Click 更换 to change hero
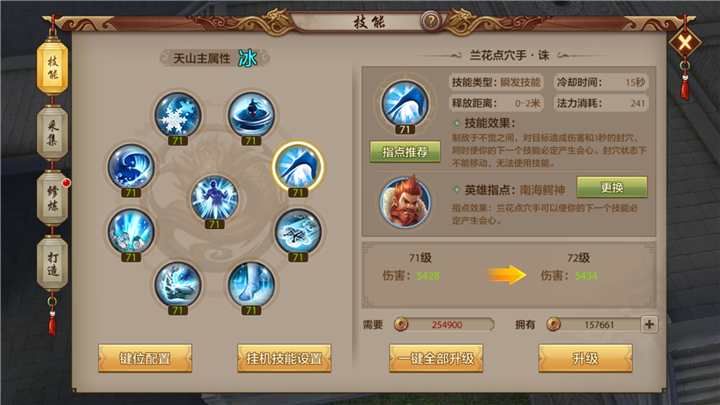 tap(612, 187)
